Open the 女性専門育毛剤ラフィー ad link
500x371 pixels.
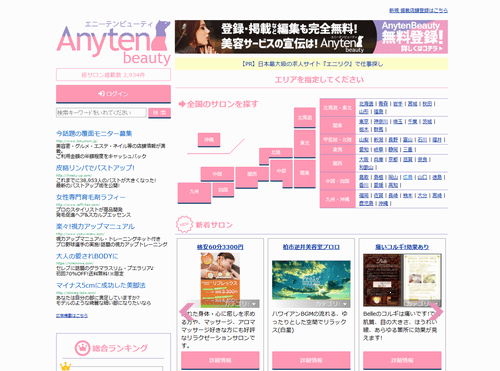(x=91, y=197)
